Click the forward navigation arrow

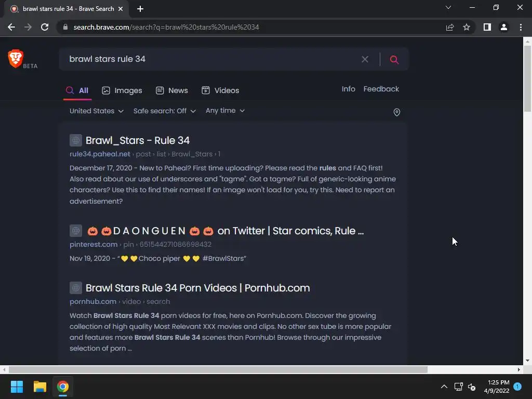click(x=28, y=27)
